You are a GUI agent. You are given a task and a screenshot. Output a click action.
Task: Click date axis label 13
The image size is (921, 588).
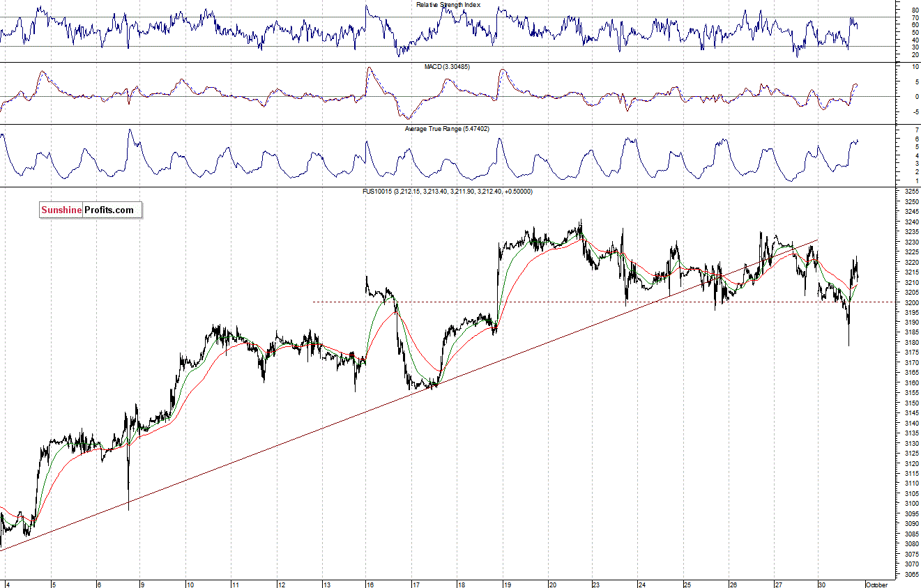(x=326, y=585)
